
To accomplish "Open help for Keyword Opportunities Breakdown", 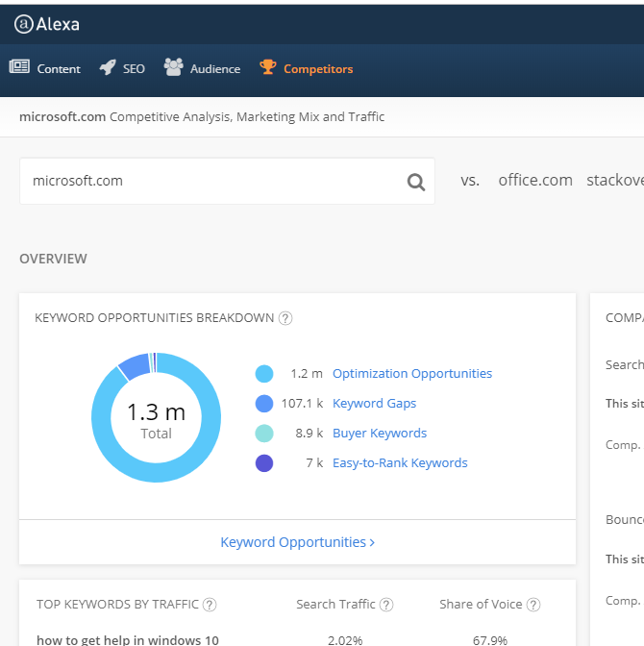I will (285, 318).
